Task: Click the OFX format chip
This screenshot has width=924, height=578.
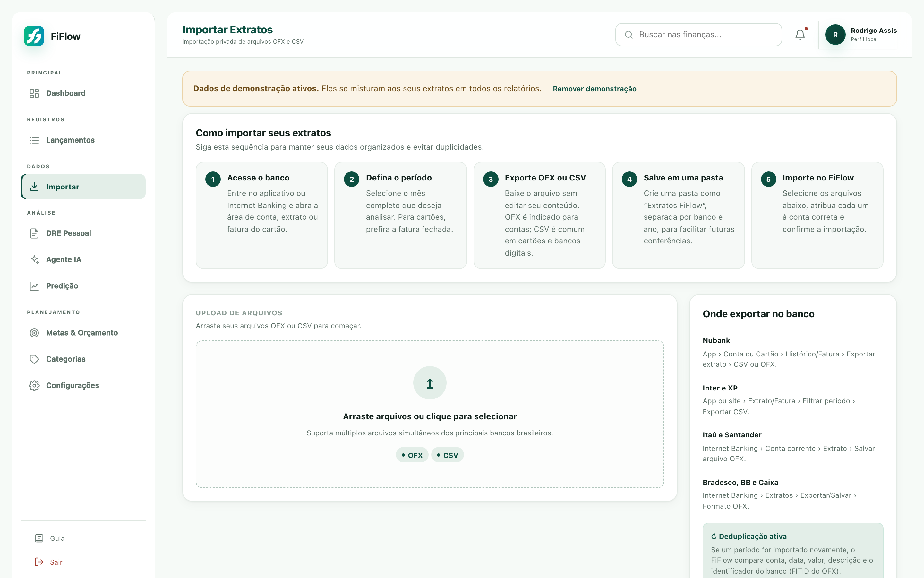Action: tap(412, 455)
